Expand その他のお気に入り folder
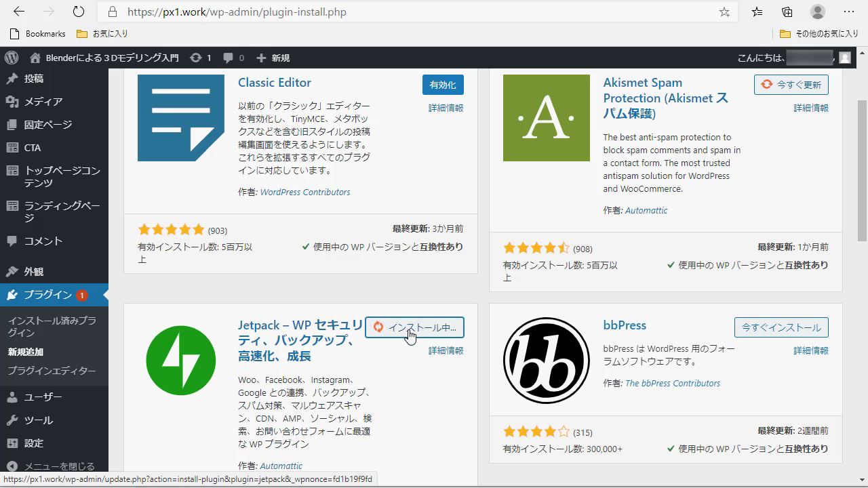868x488 pixels. point(819,33)
